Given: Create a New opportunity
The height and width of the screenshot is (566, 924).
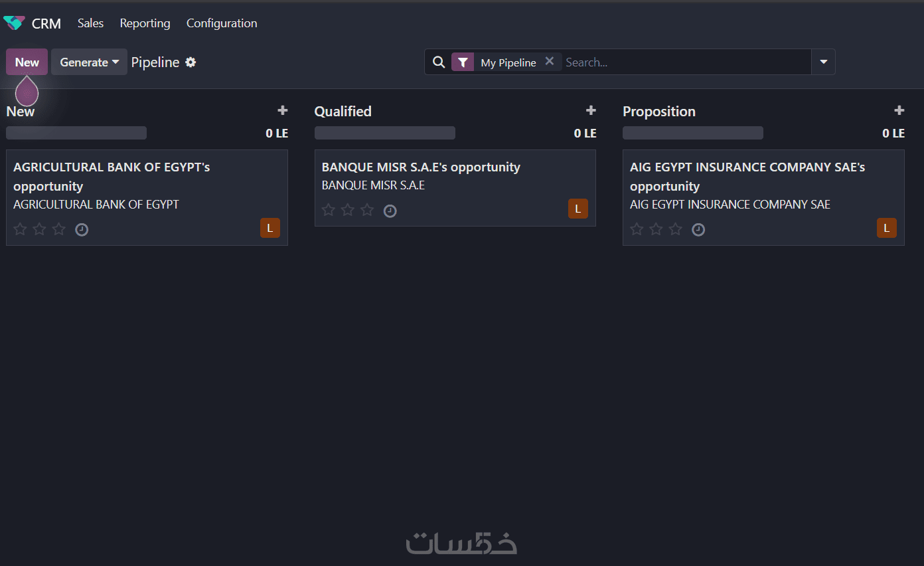Looking at the screenshot, I should 27,62.
